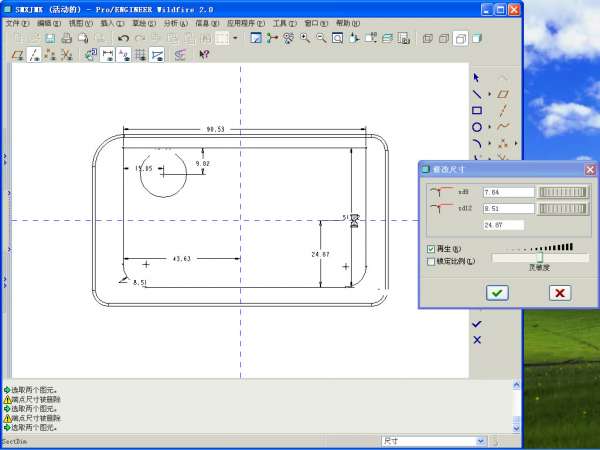Image resolution: width=600 pixels, height=450 pixels.
Task: Open the dropdown arrow on the top toolbar
Action: coord(235,38)
